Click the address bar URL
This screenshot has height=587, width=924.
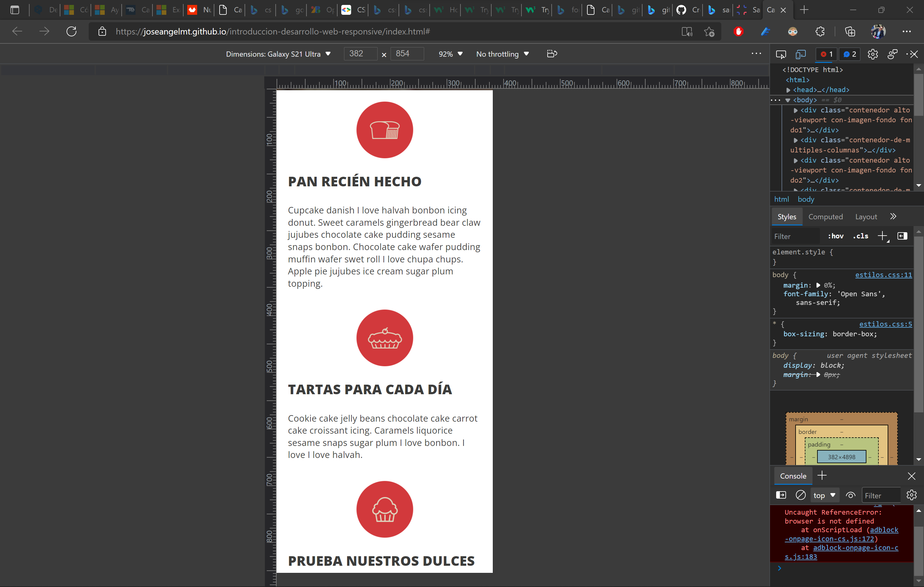click(273, 31)
